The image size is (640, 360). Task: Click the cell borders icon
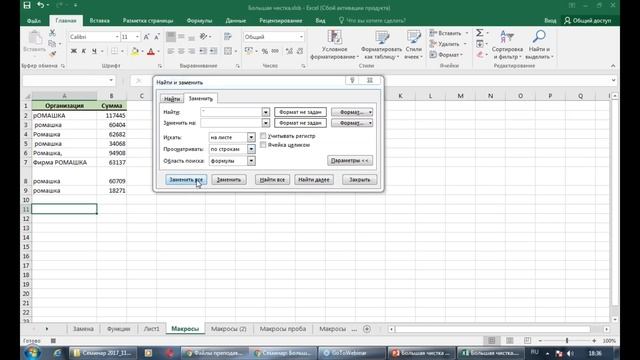pyautogui.click(x=115, y=51)
